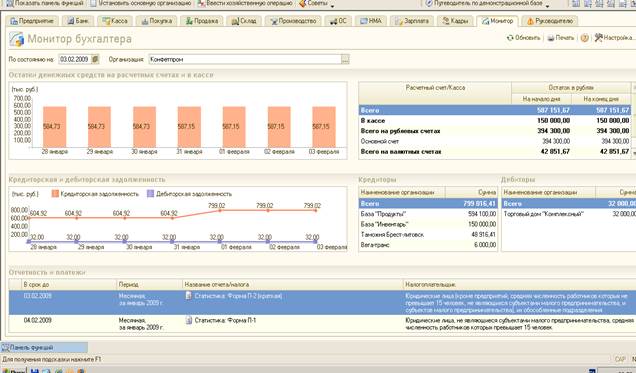Screen dimensions: 636x373
Task: Switch to the ОС tab
Action: (x=338, y=21)
